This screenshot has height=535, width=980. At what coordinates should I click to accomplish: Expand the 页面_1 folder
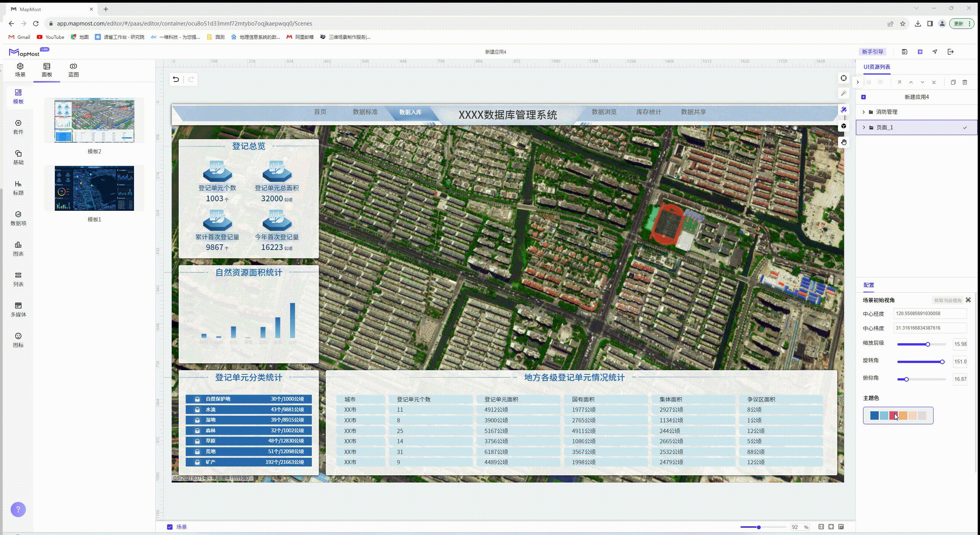[864, 127]
